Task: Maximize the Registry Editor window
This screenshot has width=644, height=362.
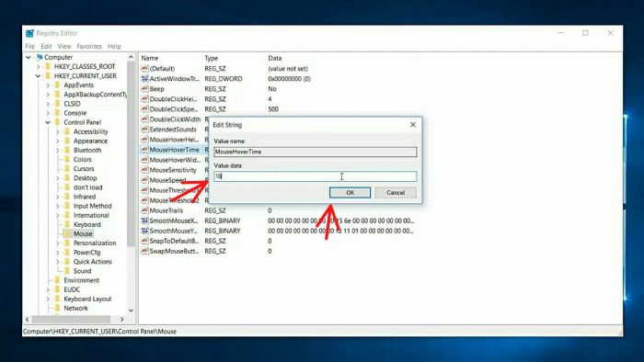Action: pos(585,33)
